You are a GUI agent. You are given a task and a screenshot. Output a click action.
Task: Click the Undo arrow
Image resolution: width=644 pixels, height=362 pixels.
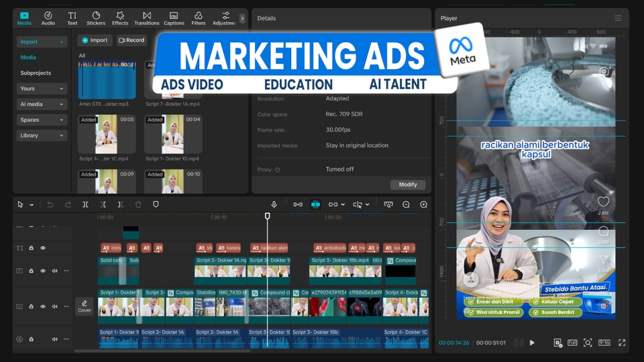pyautogui.click(x=50, y=204)
